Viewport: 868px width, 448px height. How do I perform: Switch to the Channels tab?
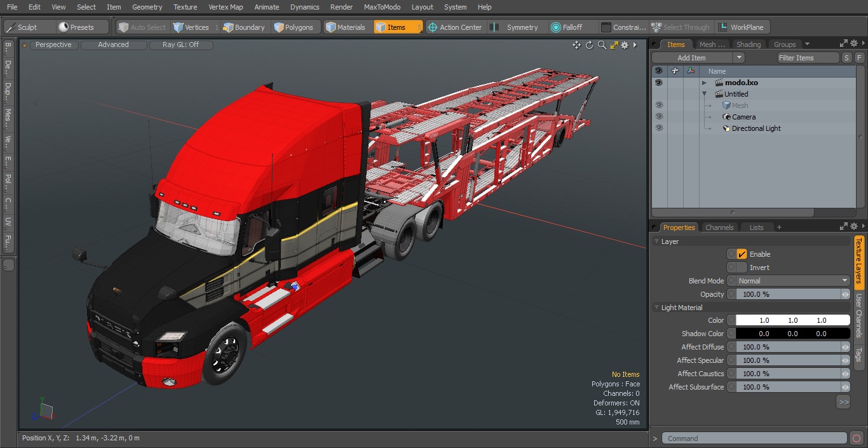coord(719,227)
